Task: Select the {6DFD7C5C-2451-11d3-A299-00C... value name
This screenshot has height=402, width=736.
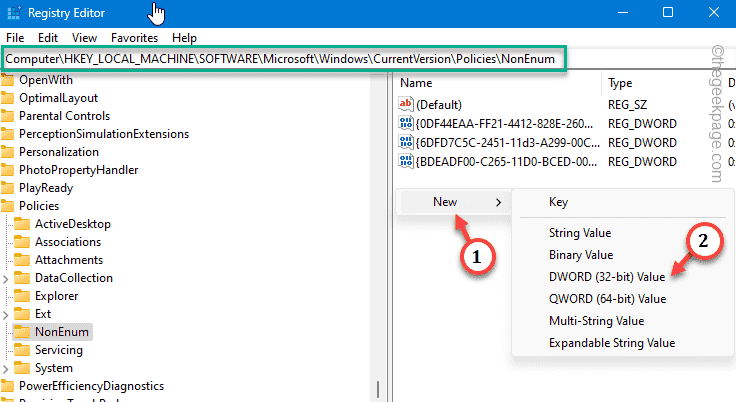Action: click(507, 143)
